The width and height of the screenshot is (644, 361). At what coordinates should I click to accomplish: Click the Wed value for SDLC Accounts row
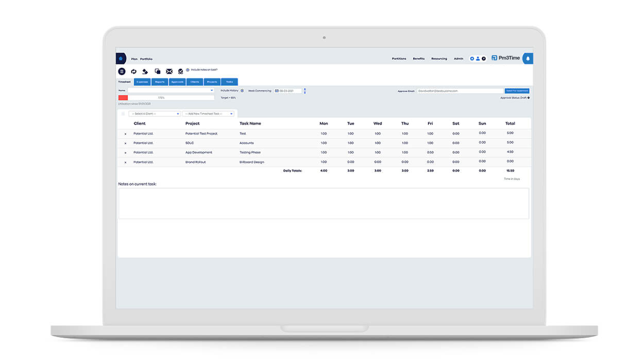378,143
